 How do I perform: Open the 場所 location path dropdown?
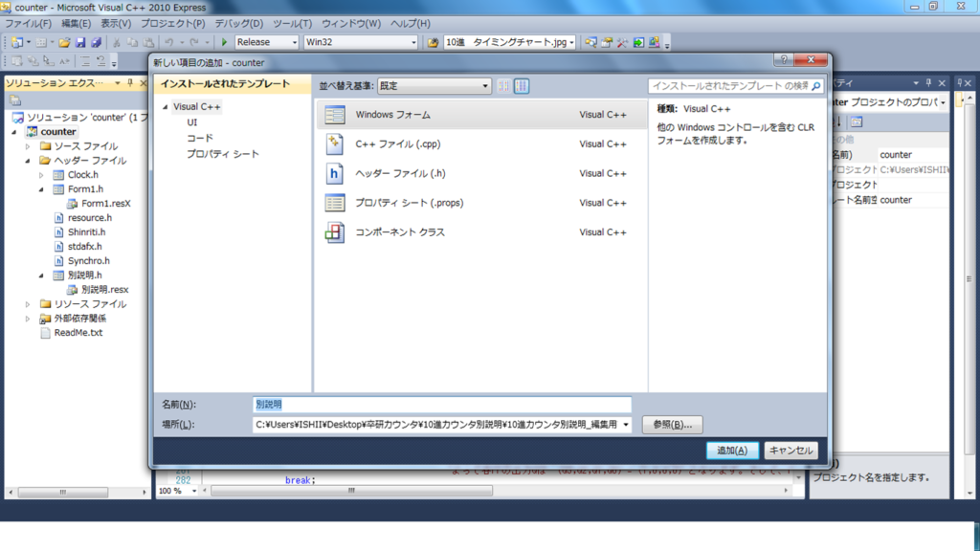(x=626, y=425)
